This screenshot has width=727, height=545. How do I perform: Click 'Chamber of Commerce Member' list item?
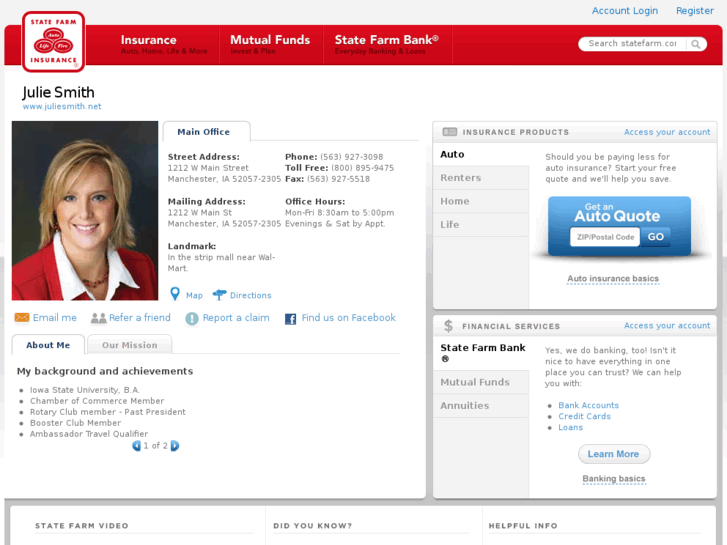click(97, 401)
